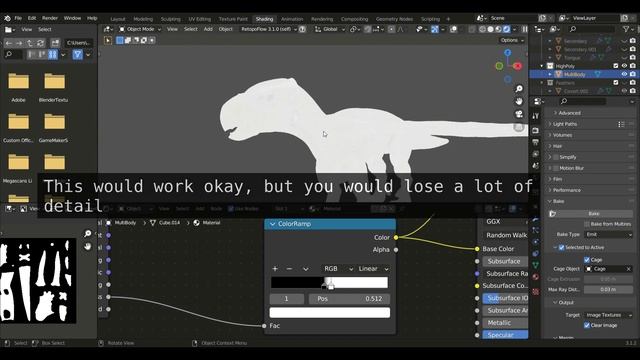Toggle the camera view in viewport
Viewport: 640px width, 360px height.
click(x=519, y=114)
